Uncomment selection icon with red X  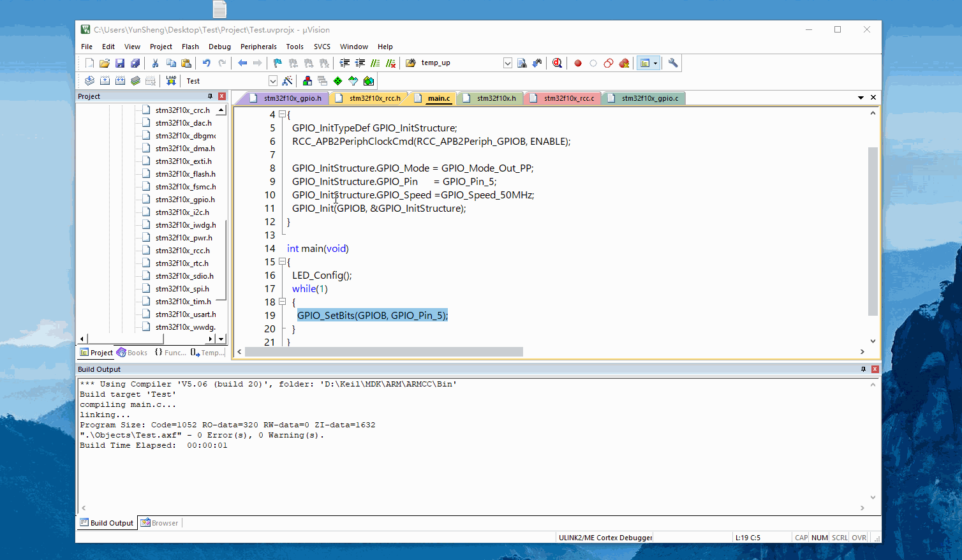coord(391,63)
